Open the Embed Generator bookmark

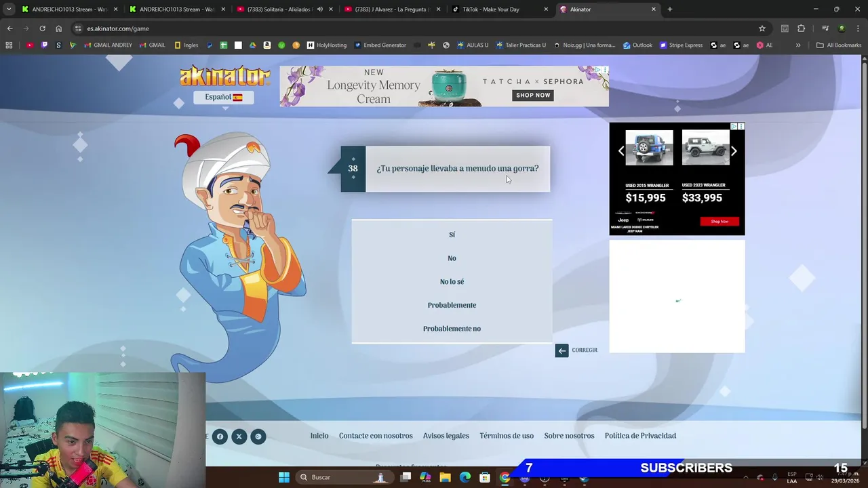380,45
